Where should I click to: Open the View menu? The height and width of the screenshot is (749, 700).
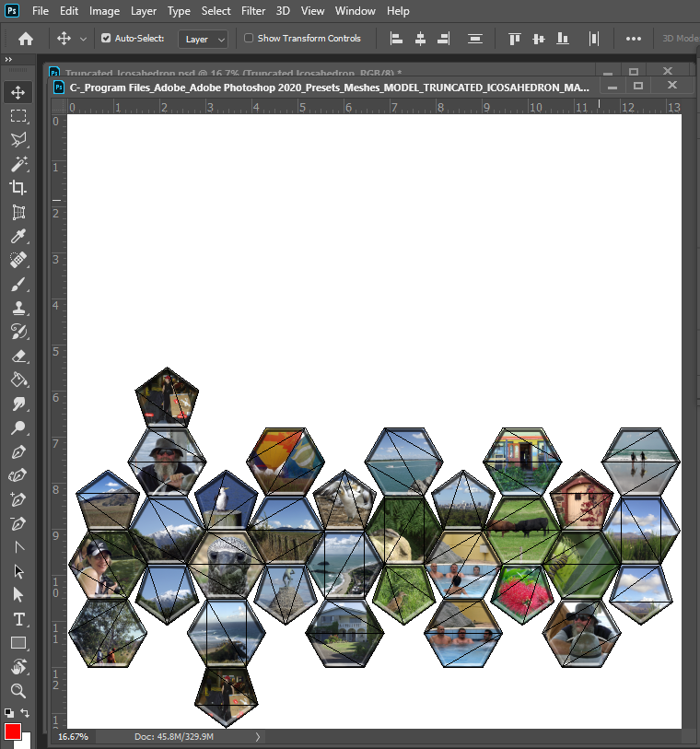[312, 10]
